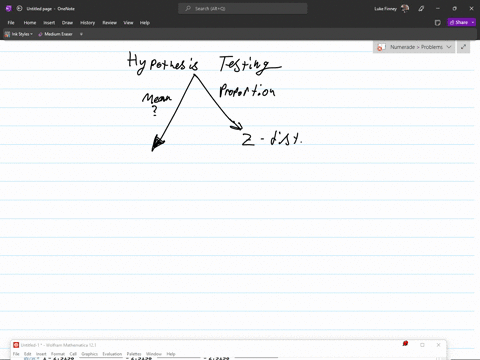Switch to the Home ribbon tab
Viewport: 480px width, 360px height.
pyautogui.click(x=30, y=23)
